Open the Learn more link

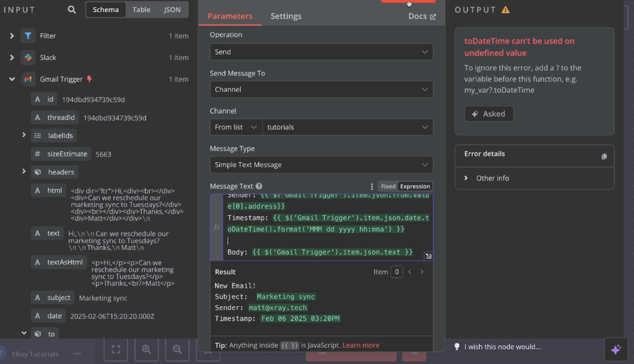(x=360, y=345)
